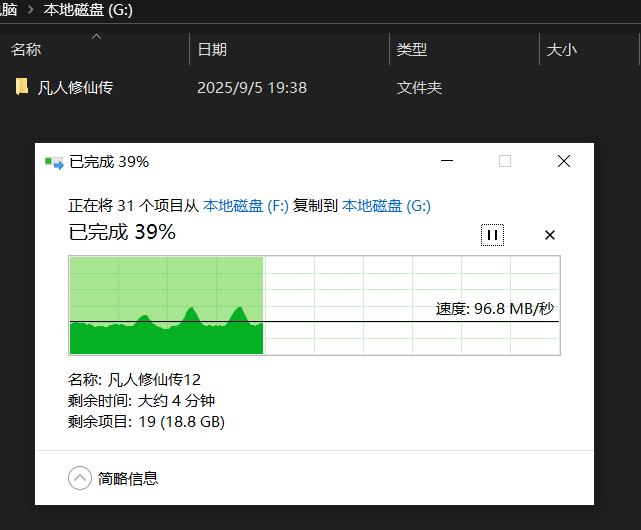Close the copy progress dialog window

(x=564, y=161)
